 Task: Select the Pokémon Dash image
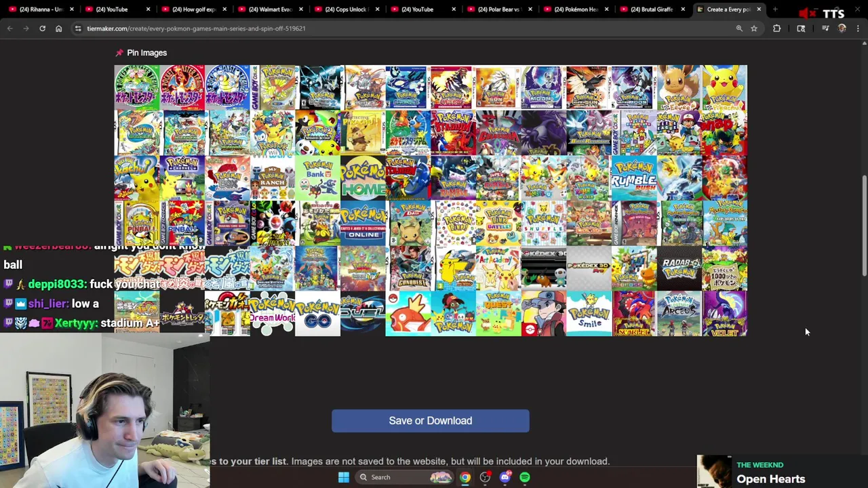pyautogui.click(x=408, y=224)
